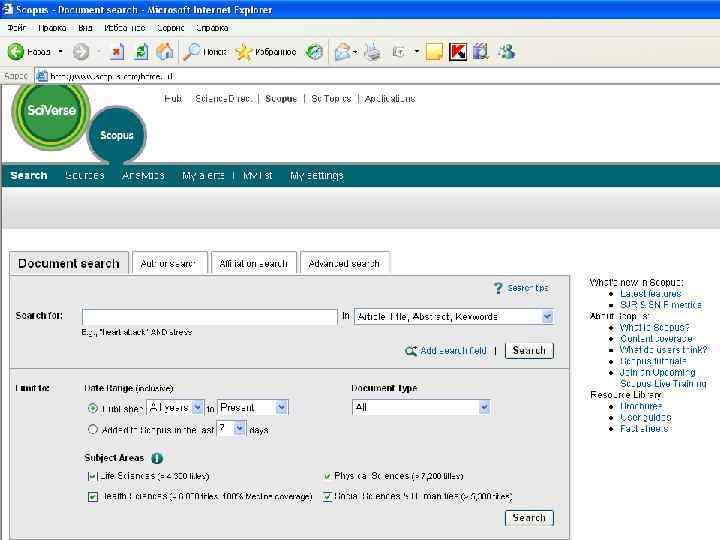Click the Research book toolbar icon
The width and height of the screenshot is (720, 540).
[x=480, y=51]
